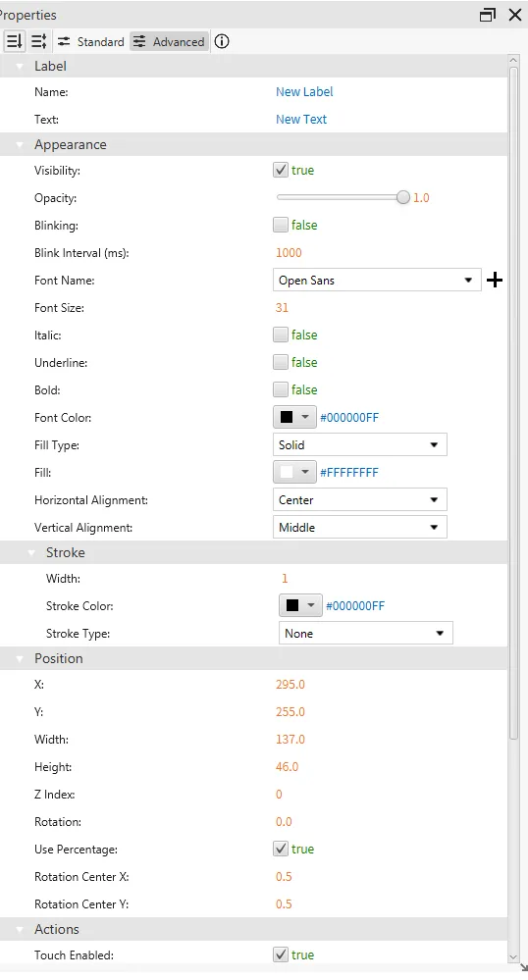This screenshot has width=528, height=980.
Task: Collapse the Label section triangle
Action: (x=20, y=67)
